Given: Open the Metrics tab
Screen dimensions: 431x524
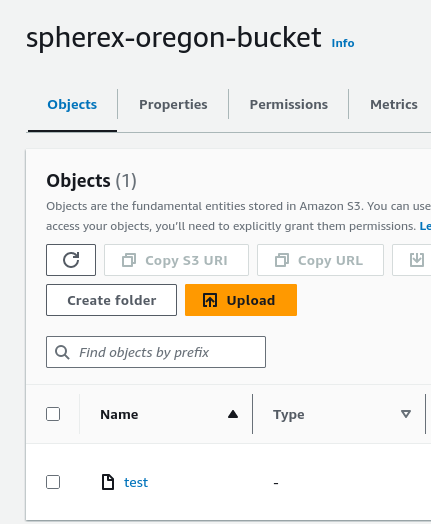Looking at the screenshot, I should [x=394, y=104].
